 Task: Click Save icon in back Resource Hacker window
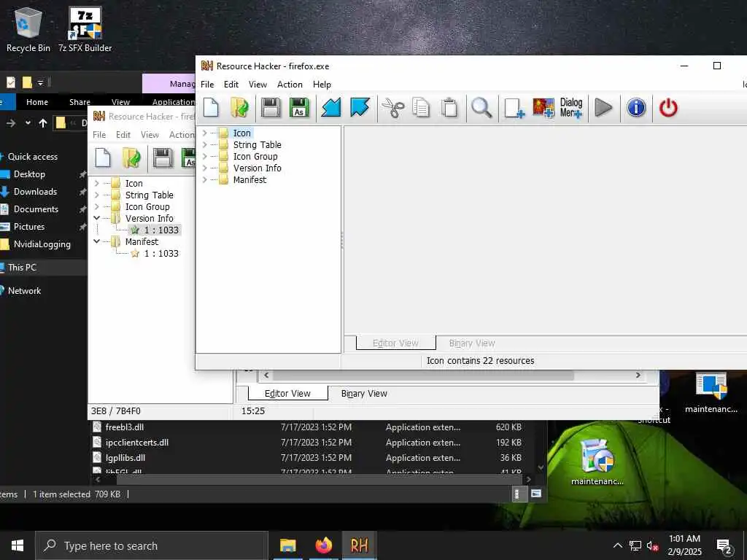pos(163,158)
